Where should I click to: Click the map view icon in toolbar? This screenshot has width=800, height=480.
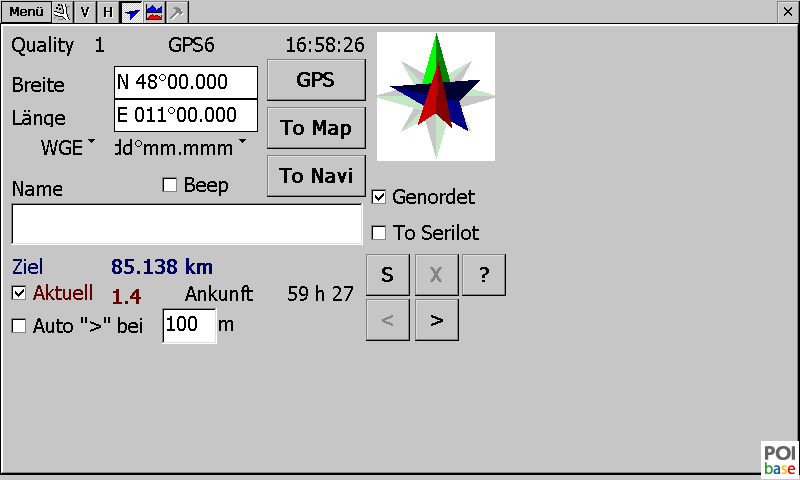click(63, 12)
